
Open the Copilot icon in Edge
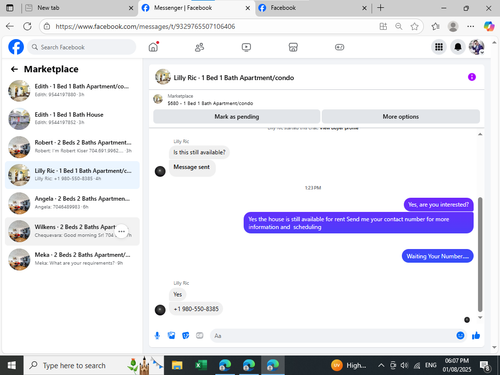pyautogui.click(x=489, y=26)
